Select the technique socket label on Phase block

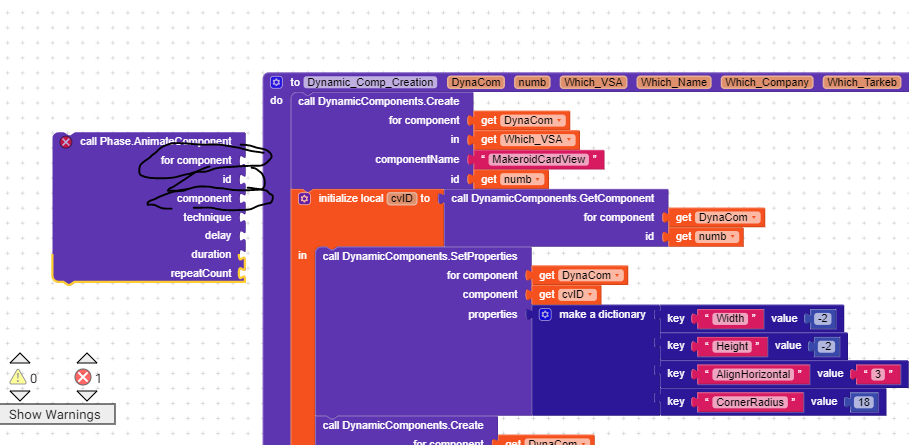click(207, 217)
